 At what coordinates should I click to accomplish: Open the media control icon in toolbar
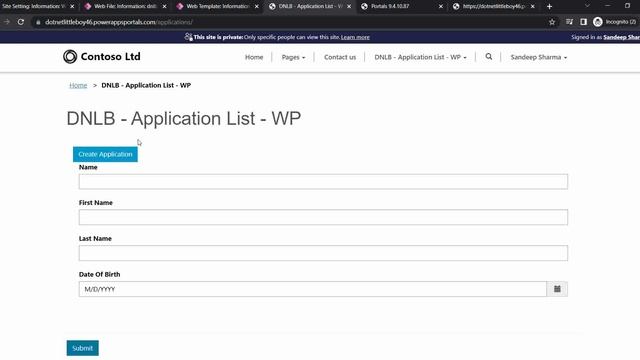click(569, 22)
